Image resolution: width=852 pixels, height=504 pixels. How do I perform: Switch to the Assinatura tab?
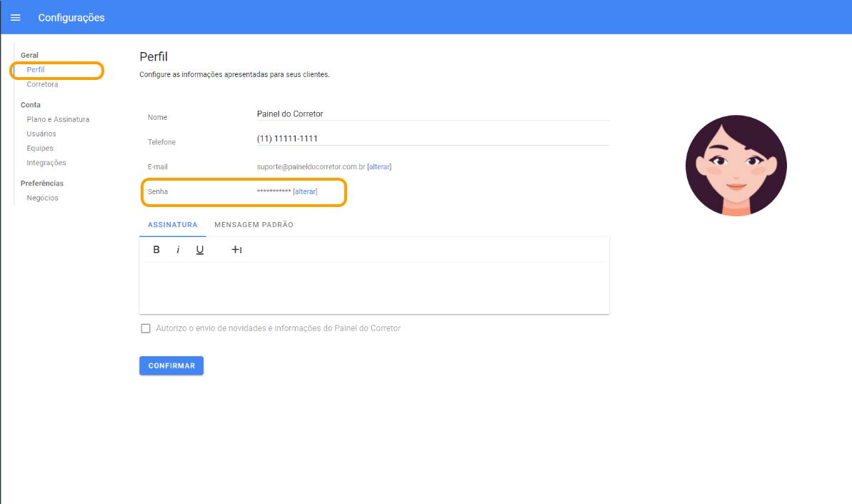click(173, 225)
